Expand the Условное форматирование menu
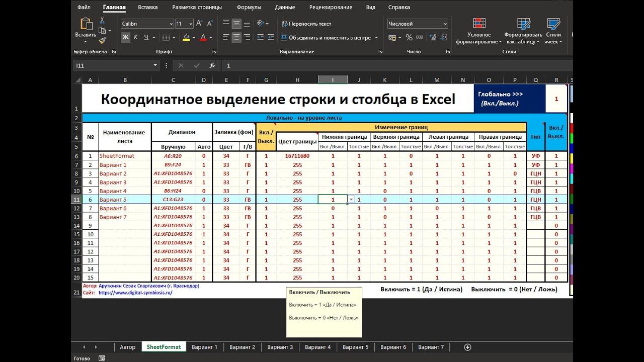This screenshot has height=362, width=644. coord(479,31)
